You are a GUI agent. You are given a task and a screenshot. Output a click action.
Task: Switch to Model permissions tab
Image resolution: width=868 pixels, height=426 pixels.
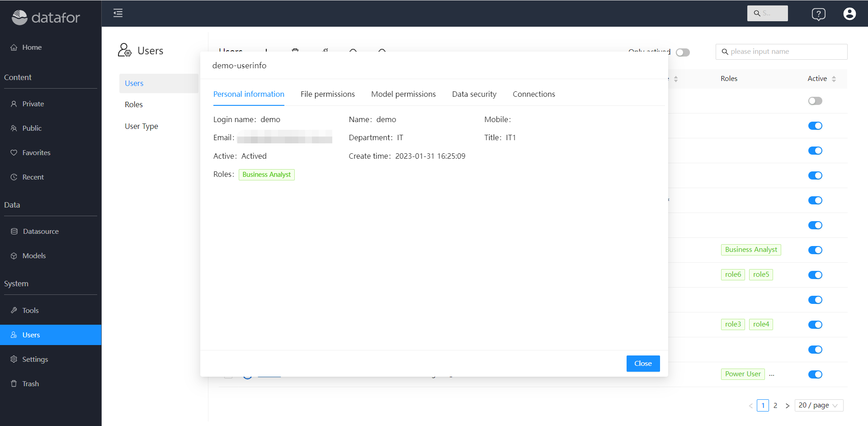tap(403, 94)
